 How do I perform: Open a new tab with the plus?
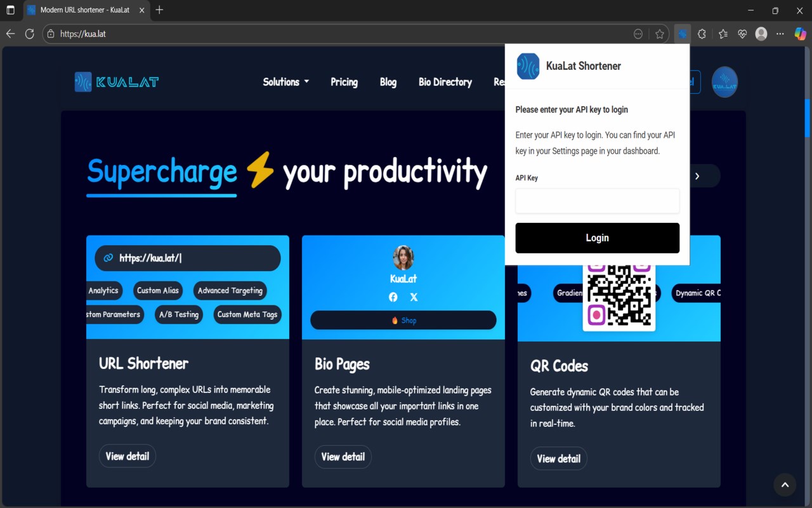click(x=159, y=10)
